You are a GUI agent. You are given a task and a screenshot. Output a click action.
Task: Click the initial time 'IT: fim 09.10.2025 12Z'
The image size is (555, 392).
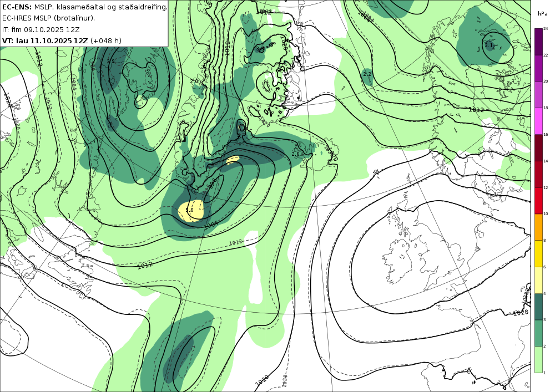(x=41, y=29)
